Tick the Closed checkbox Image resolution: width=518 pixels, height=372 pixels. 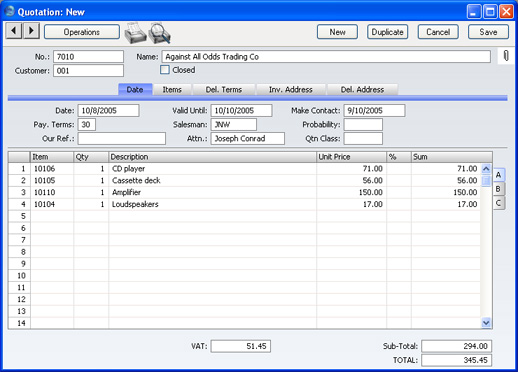pos(165,70)
